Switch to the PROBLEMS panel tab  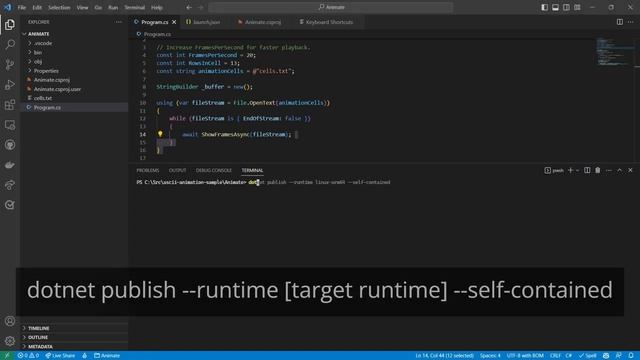148,170
